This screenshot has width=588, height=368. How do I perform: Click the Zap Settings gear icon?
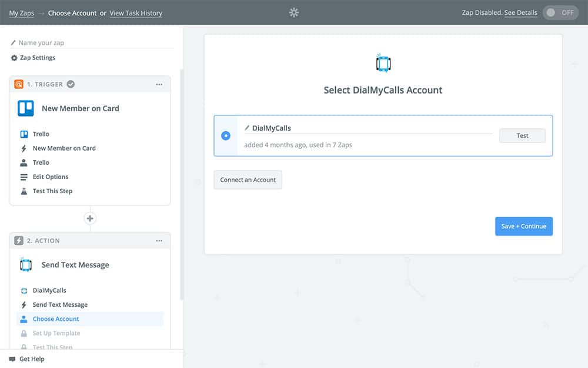pos(14,58)
